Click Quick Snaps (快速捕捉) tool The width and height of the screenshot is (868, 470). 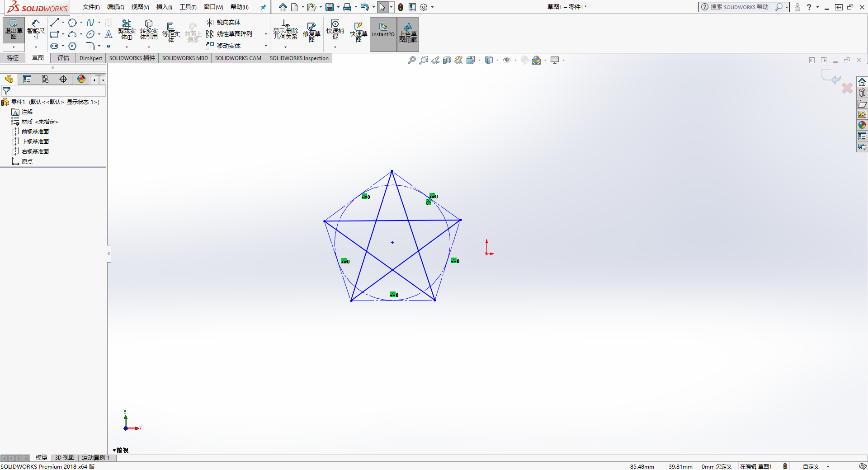(335, 30)
